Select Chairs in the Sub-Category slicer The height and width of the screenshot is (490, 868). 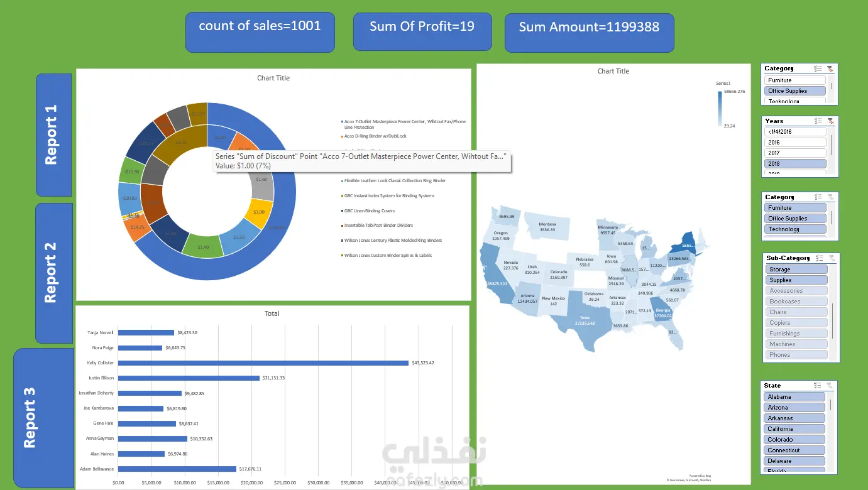(x=797, y=312)
